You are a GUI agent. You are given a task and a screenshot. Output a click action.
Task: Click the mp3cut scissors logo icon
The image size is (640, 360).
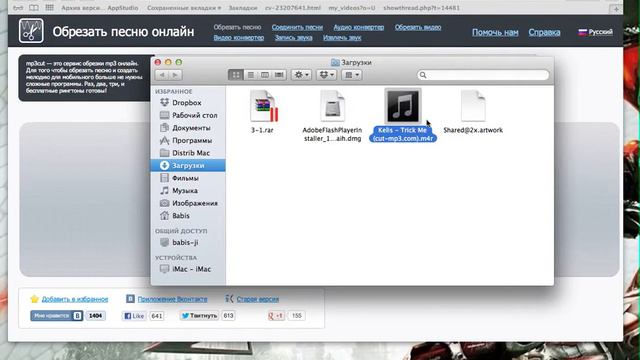tap(31, 31)
